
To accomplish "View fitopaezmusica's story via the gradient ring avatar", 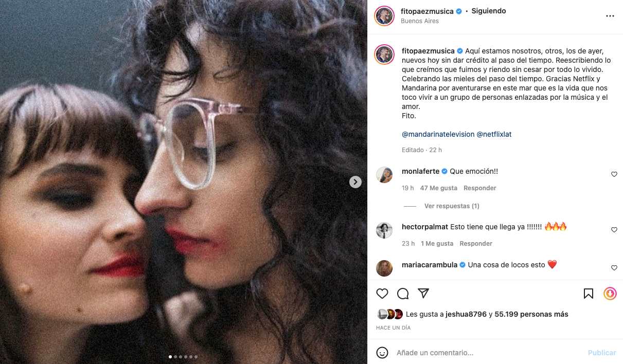I will (x=384, y=15).
